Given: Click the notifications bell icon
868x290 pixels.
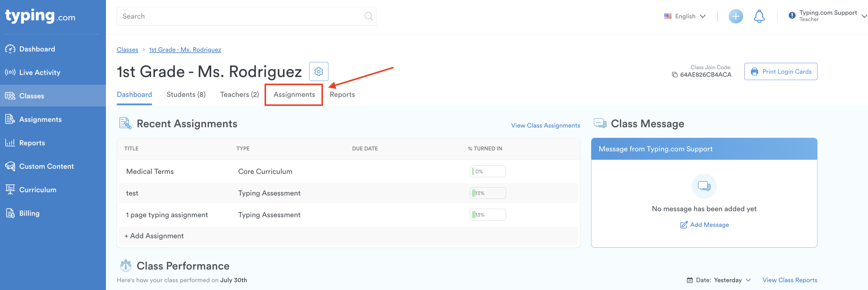Looking at the screenshot, I should coord(759,16).
